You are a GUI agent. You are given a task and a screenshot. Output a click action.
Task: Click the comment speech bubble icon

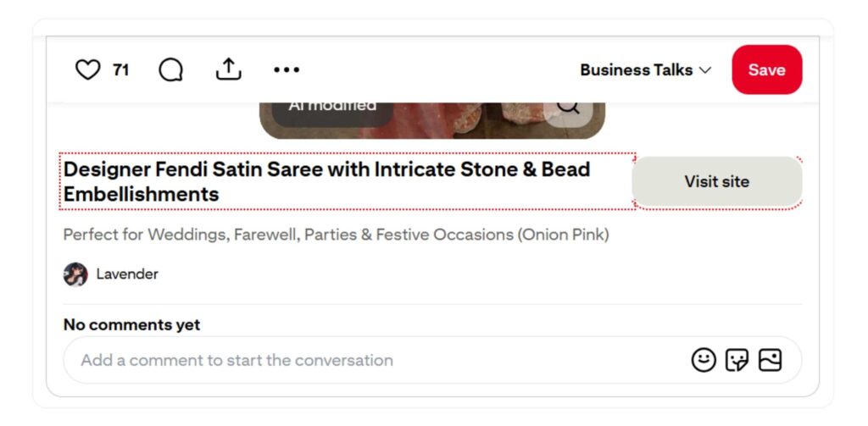click(x=170, y=70)
